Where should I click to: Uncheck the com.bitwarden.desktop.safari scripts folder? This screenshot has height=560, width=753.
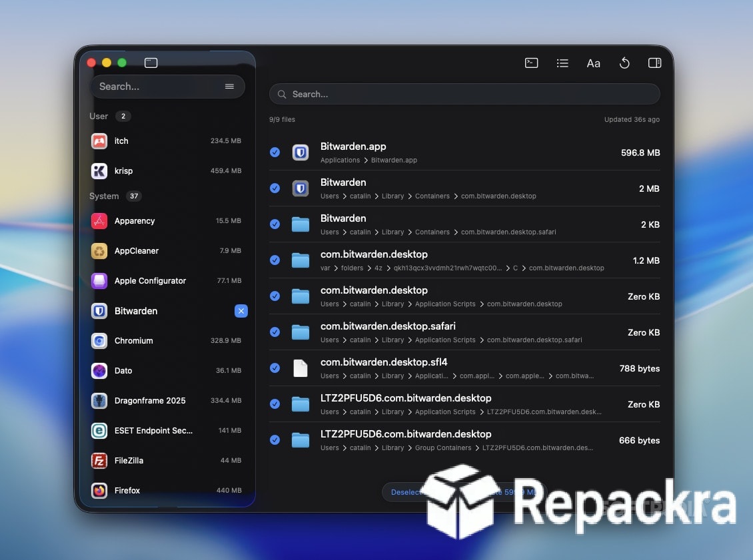point(275,332)
